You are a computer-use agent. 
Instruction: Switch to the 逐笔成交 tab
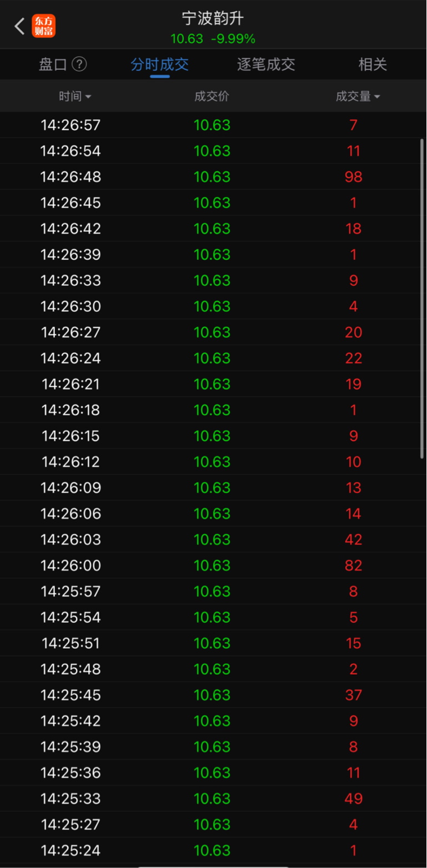tap(266, 64)
